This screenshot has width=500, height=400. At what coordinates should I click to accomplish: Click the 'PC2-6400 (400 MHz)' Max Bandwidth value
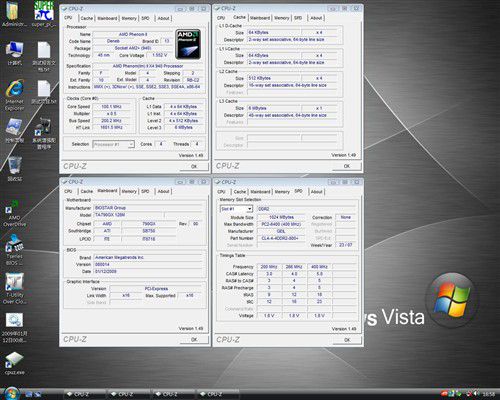(281, 224)
